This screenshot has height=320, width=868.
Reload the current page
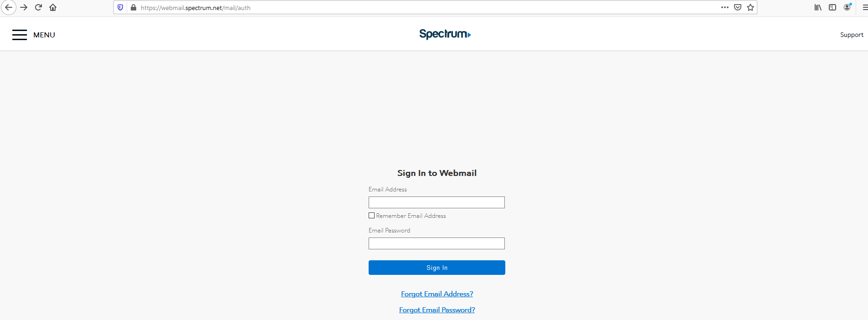[x=38, y=7]
